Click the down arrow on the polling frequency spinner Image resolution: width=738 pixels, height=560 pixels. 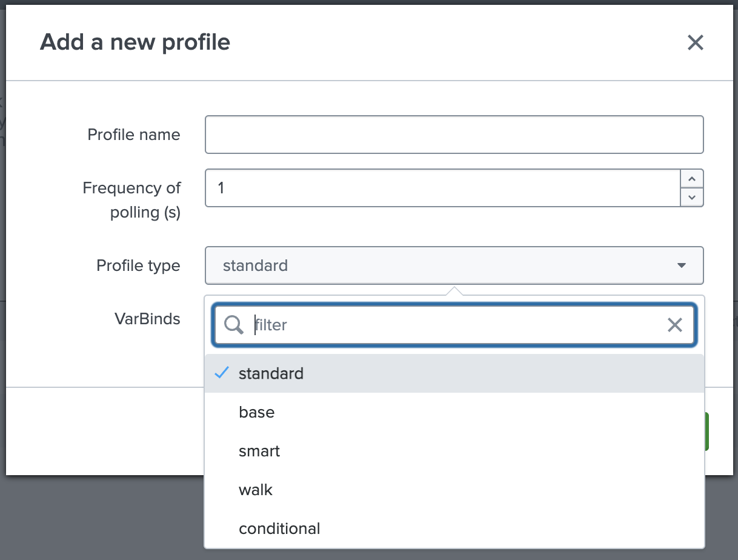pyautogui.click(x=692, y=197)
